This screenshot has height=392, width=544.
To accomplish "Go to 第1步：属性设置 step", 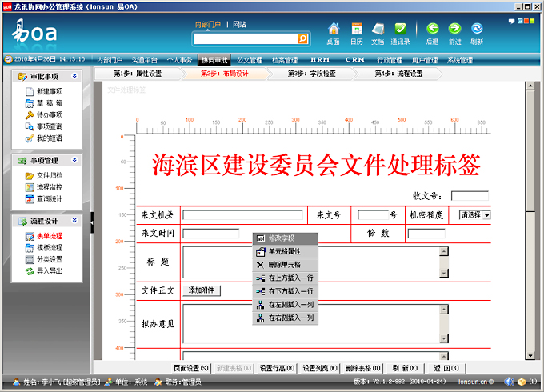I will coord(138,74).
